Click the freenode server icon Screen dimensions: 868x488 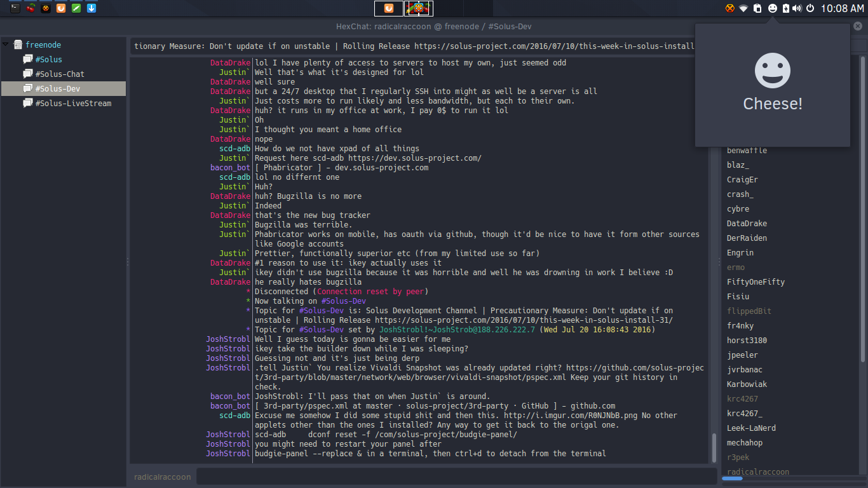point(18,44)
